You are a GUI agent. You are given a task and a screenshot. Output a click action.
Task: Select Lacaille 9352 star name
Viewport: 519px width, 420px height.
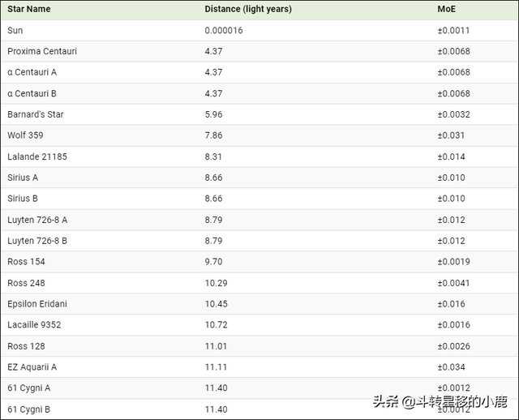34,325
